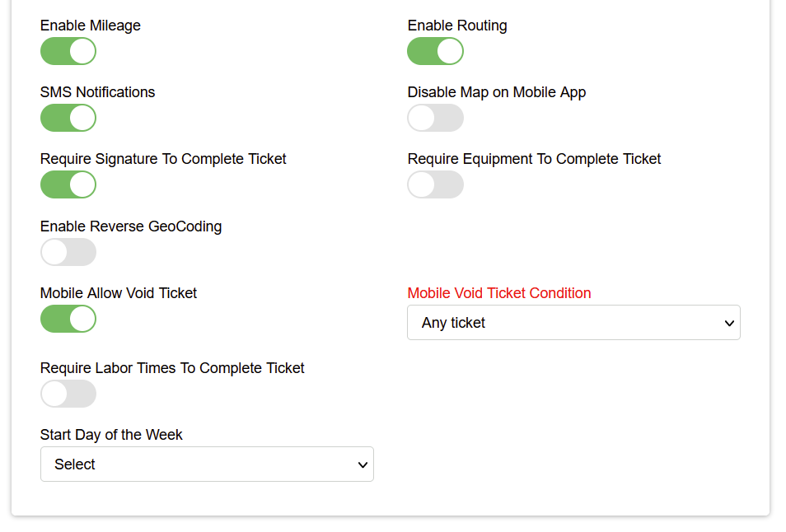Turn on Require Equipment To Complete Ticket
Screen dimensions: 786x532
tap(435, 184)
